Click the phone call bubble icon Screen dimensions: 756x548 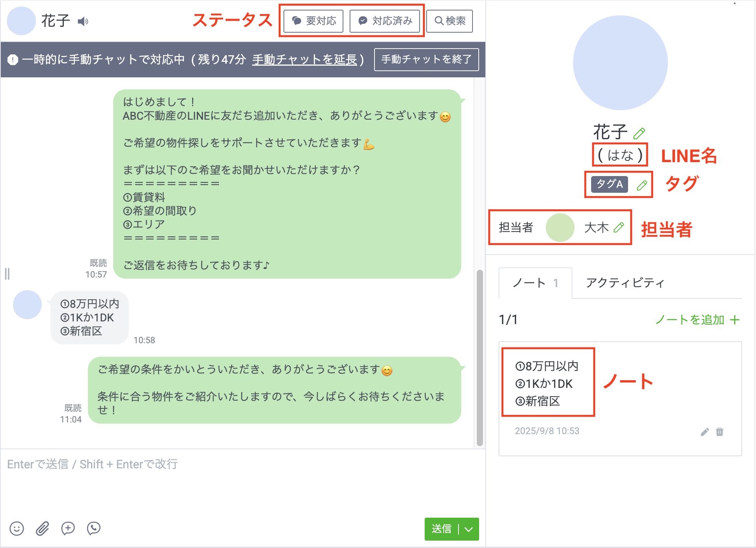(x=94, y=529)
